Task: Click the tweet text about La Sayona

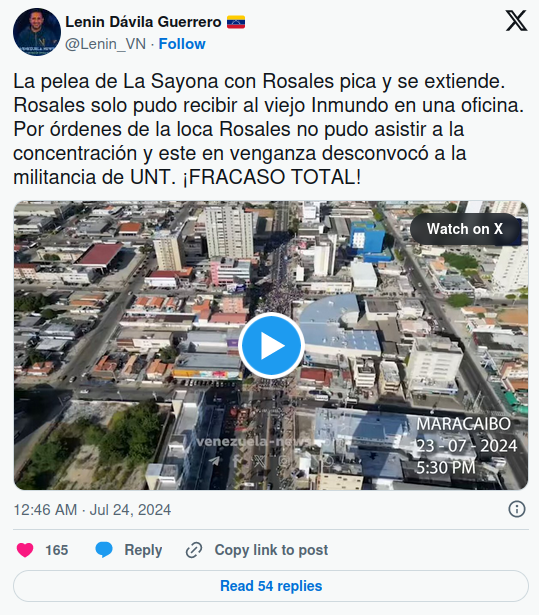Action: (x=268, y=129)
